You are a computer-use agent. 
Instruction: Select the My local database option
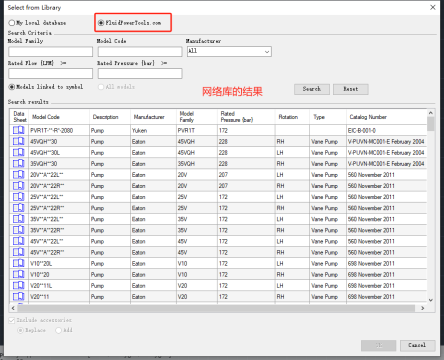click(x=12, y=23)
